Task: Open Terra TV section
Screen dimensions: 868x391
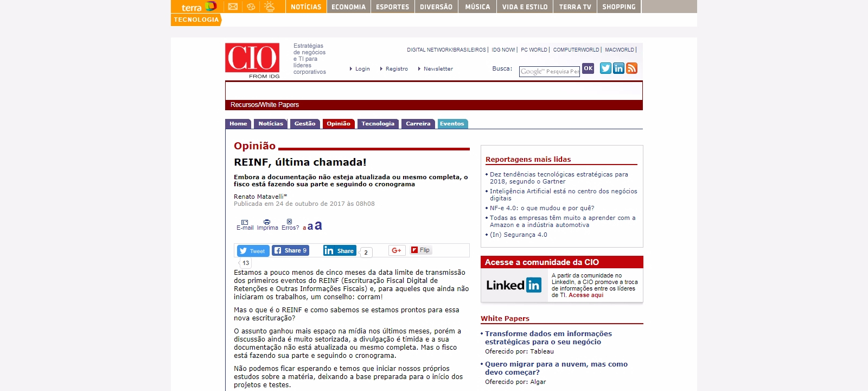Action: click(575, 7)
